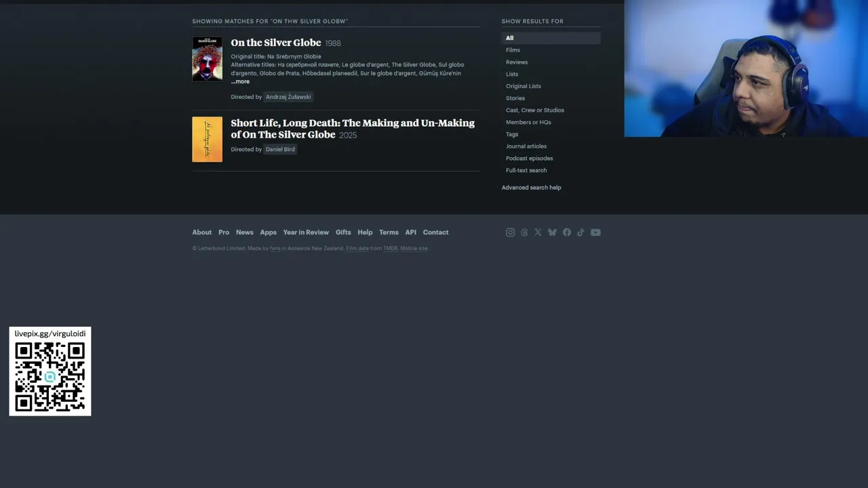The image size is (868, 488).
Task: Open the Apps footer link
Action: [269, 232]
